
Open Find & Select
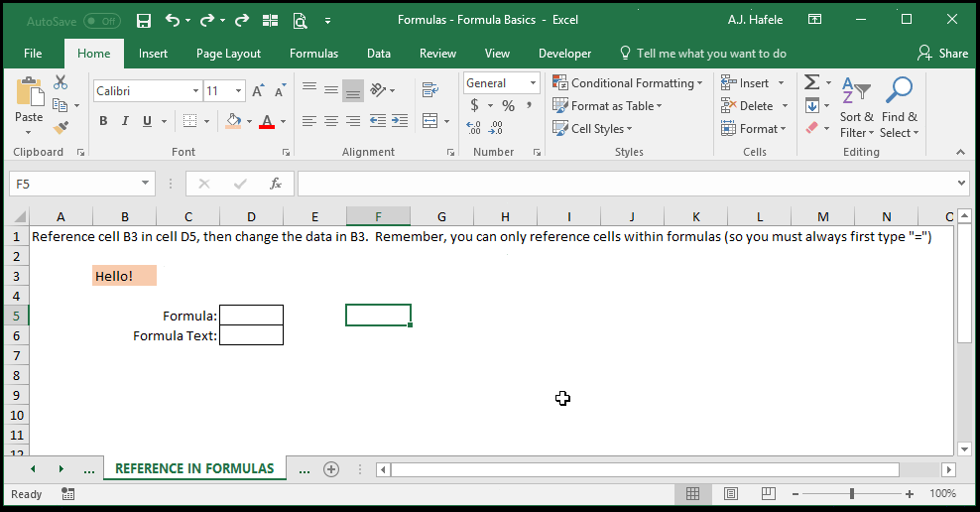(x=900, y=108)
